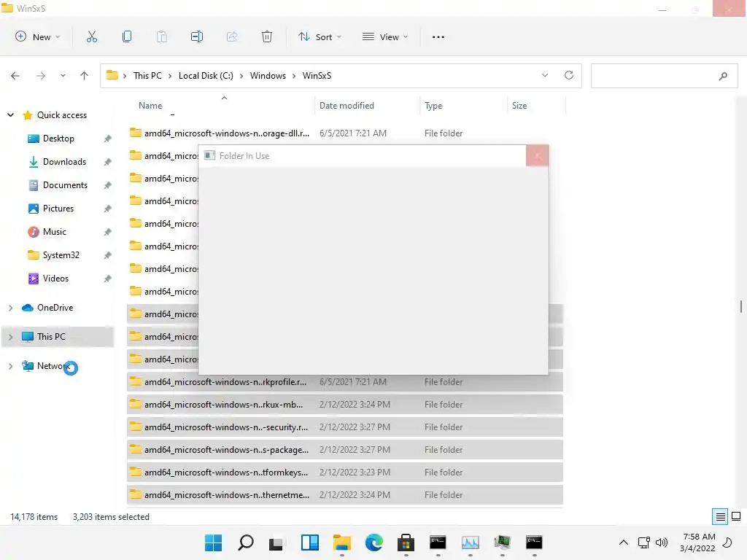Switch to details view icon in status bar

(720, 517)
